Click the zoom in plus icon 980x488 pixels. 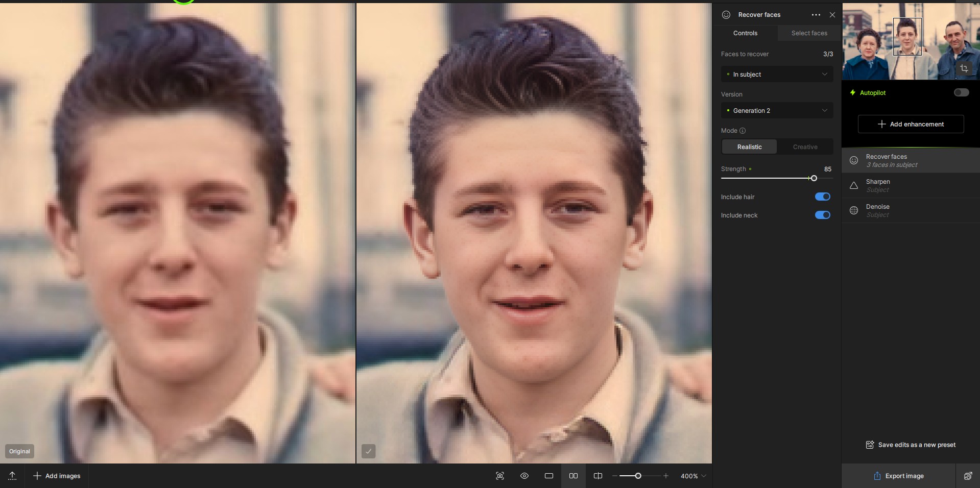(665, 476)
